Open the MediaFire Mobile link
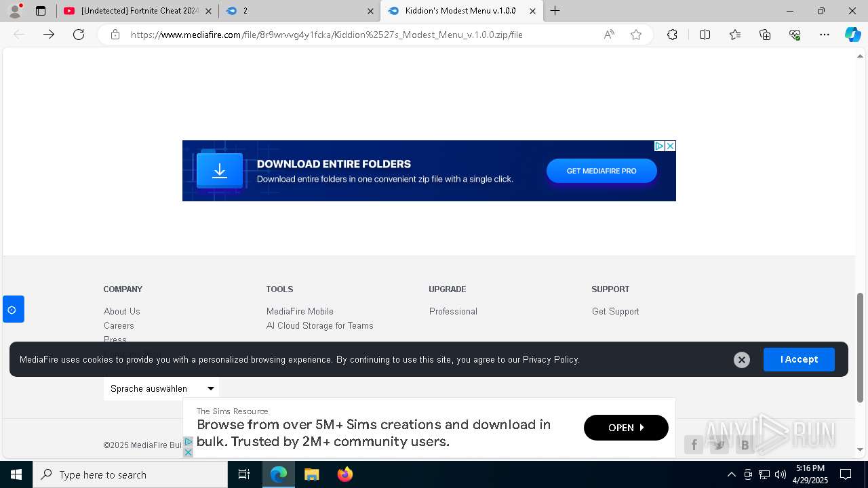The image size is (868, 488). 300,311
